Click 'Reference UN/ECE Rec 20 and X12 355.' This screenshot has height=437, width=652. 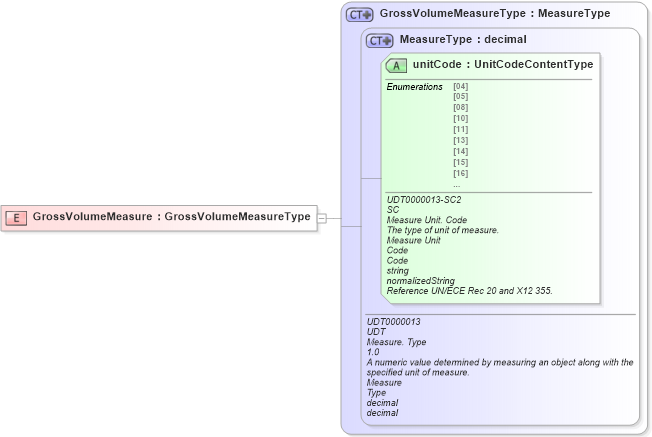(469, 291)
